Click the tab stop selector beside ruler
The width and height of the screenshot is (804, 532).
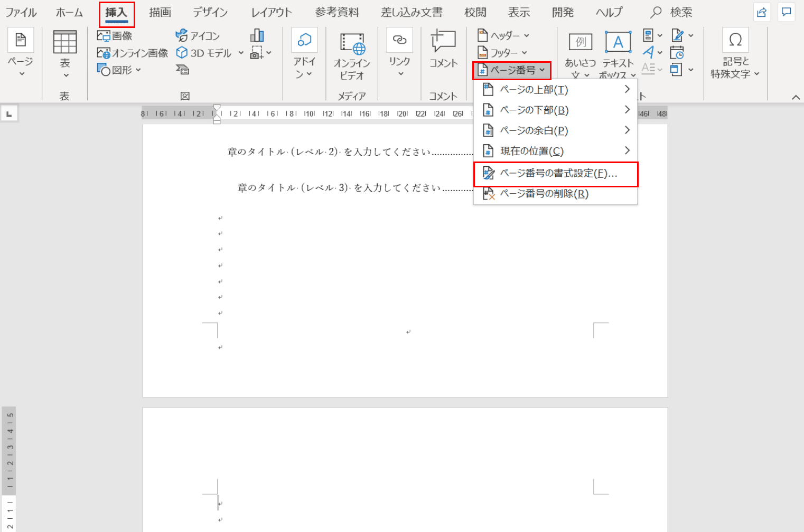tap(9, 113)
